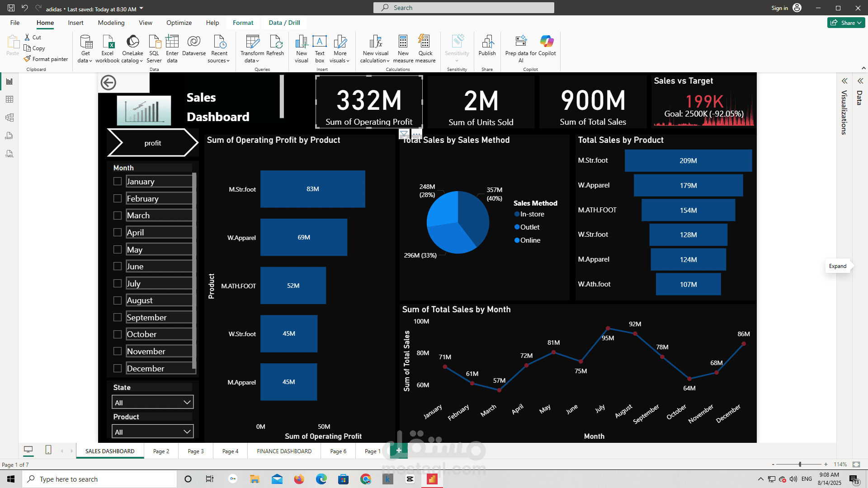Connect to SQL Server
The image size is (868, 488).
[154, 49]
